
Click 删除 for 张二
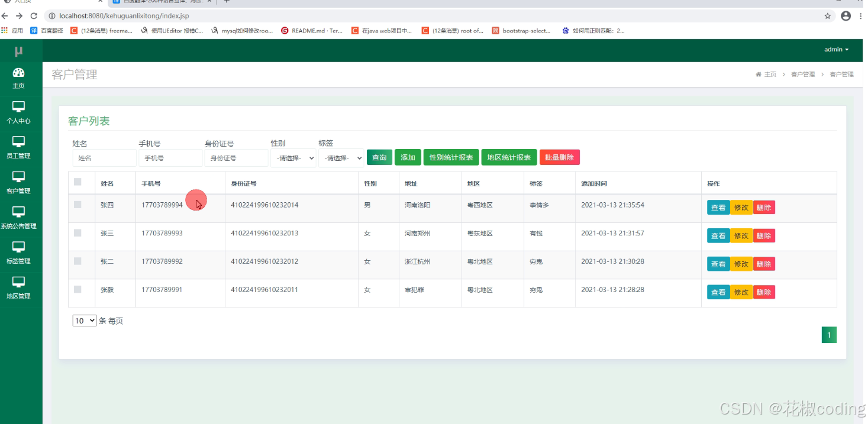point(764,264)
